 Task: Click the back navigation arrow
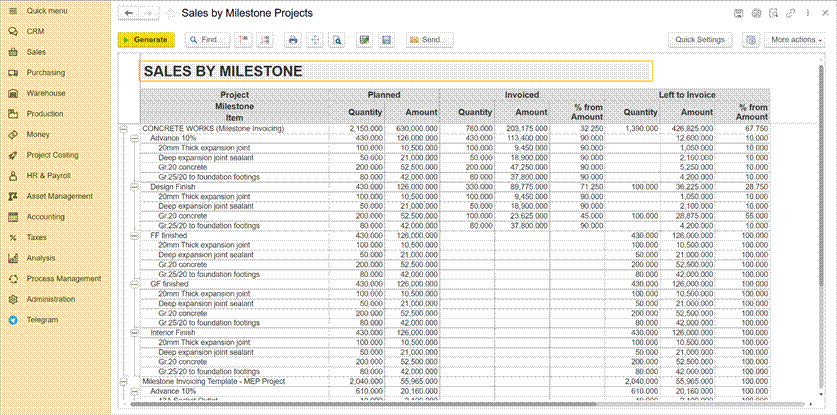(x=128, y=14)
